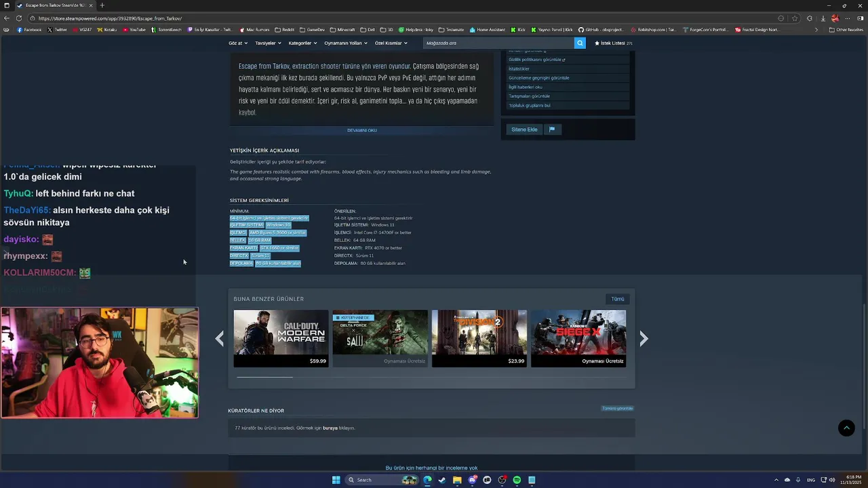Expand the Göz at menu
The image size is (868, 488).
coord(237,43)
